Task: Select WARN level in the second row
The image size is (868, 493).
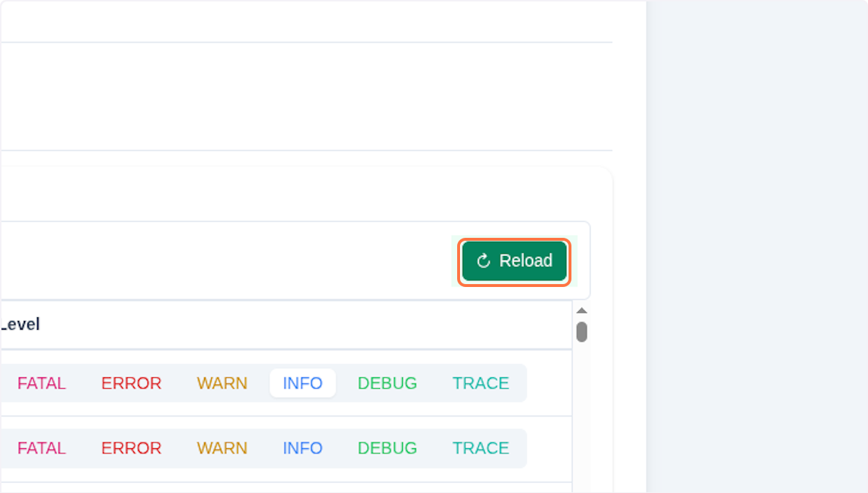Action: click(x=222, y=448)
